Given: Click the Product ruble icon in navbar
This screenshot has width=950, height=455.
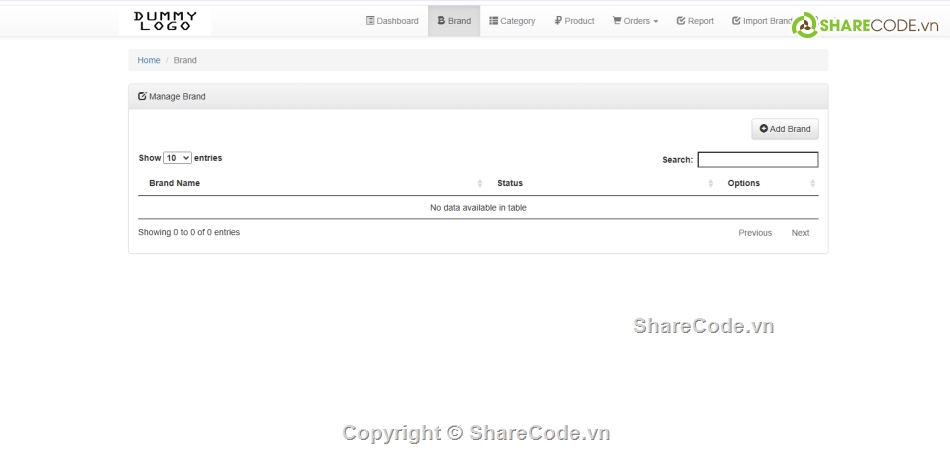Looking at the screenshot, I should point(557,21).
